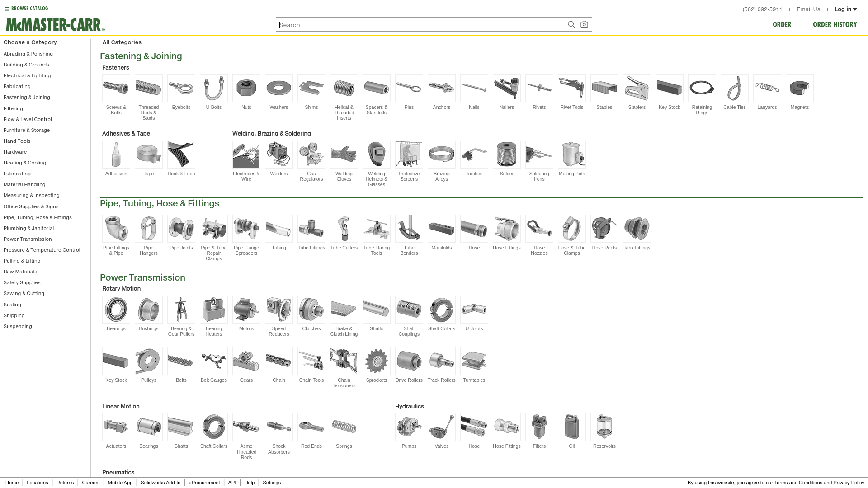
Task: Select the Actuators icon
Action: point(116,427)
